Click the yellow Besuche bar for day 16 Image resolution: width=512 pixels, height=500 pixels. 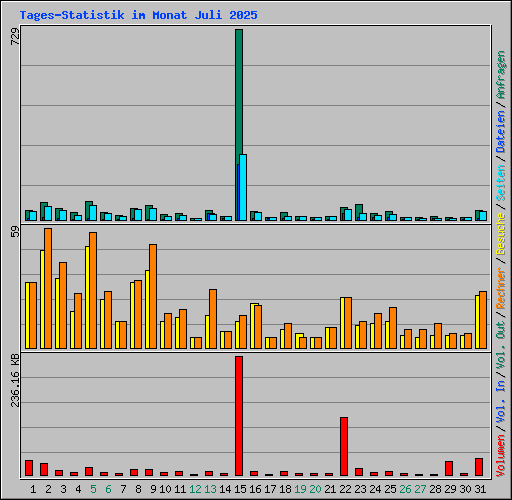pos(252,326)
